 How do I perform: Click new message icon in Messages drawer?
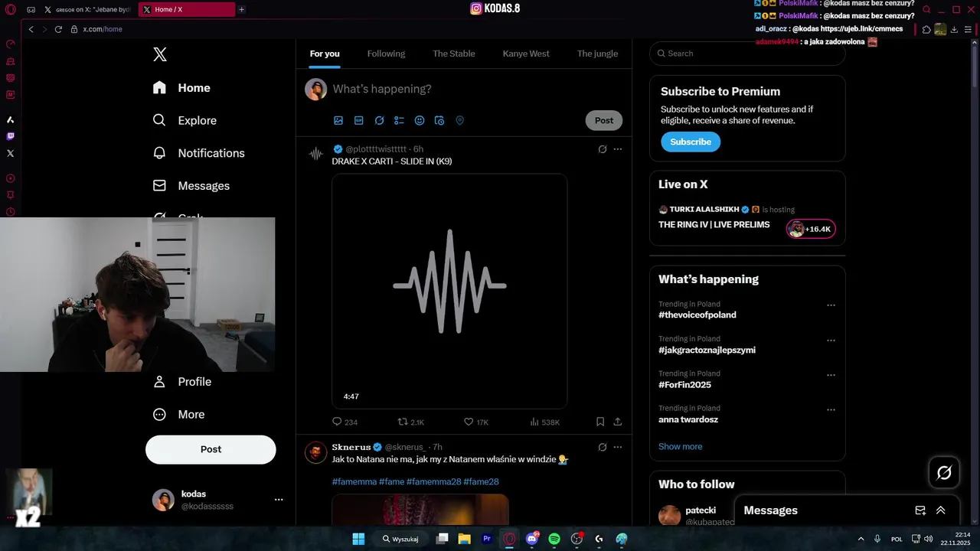920,510
